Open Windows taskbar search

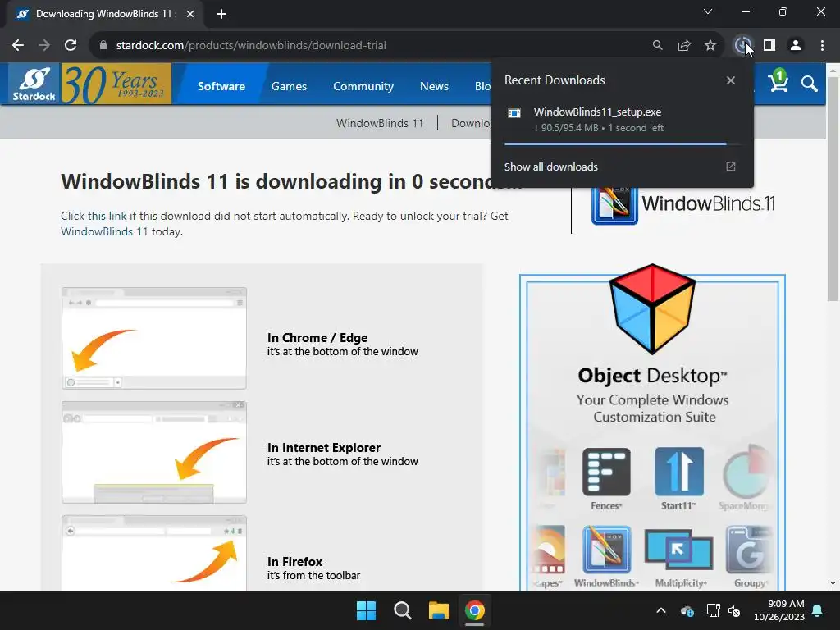coord(402,610)
